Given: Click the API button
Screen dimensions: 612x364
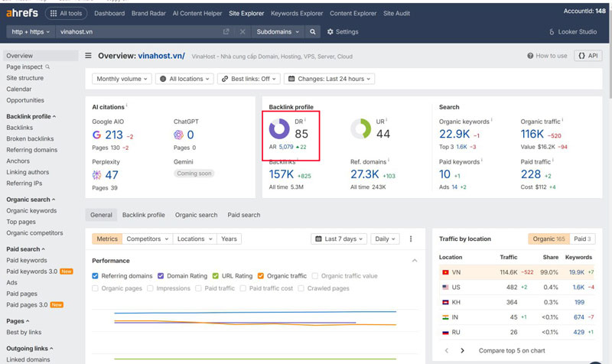Looking at the screenshot, I should [588, 56].
